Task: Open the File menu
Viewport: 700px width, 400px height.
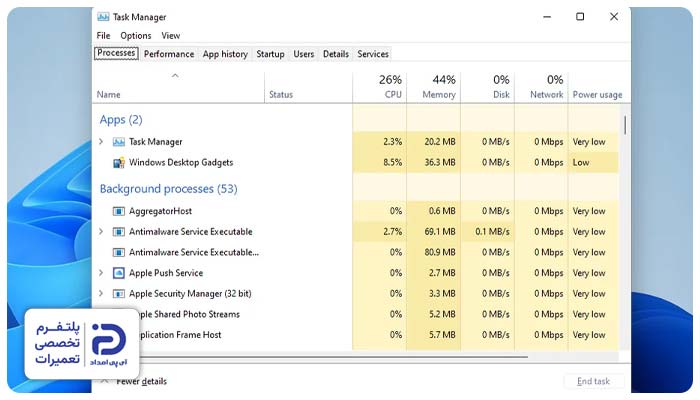Action: click(x=103, y=36)
